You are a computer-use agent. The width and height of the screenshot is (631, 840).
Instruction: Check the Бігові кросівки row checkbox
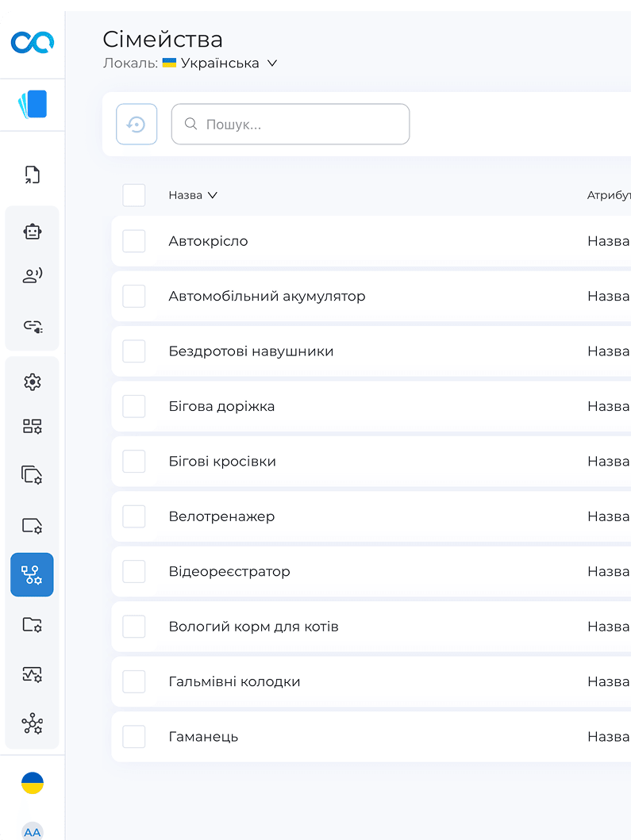pos(134,462)
